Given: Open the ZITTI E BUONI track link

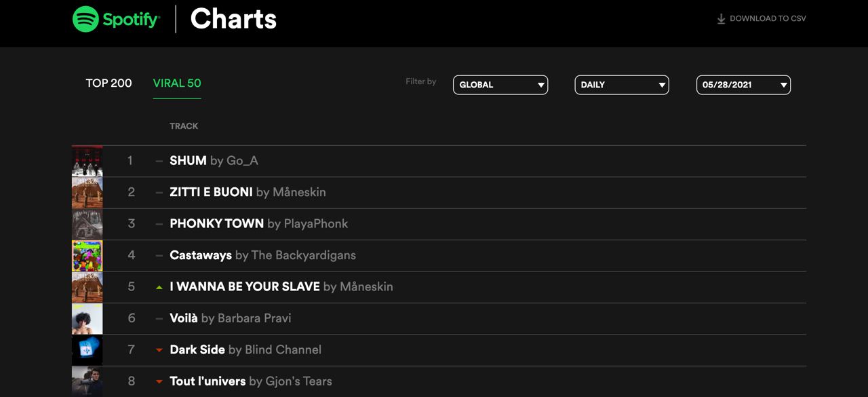Looking at the screenshot, I should point(211,192).
